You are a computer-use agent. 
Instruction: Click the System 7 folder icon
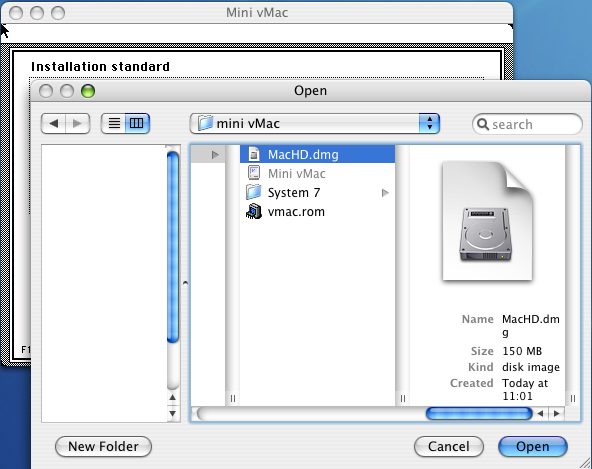pyautogui.click(x=254, y=192)
